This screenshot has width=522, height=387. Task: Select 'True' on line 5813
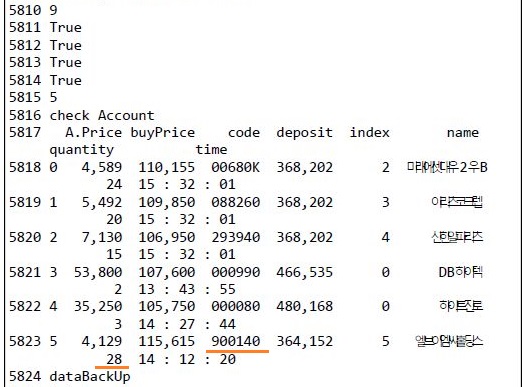pos(66,62)
